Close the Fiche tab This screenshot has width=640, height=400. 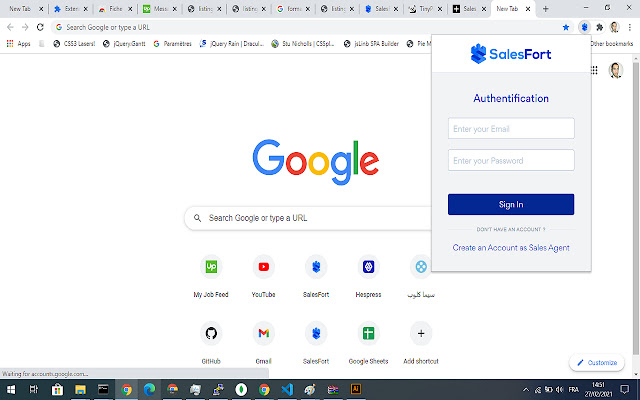pos(130,9)
